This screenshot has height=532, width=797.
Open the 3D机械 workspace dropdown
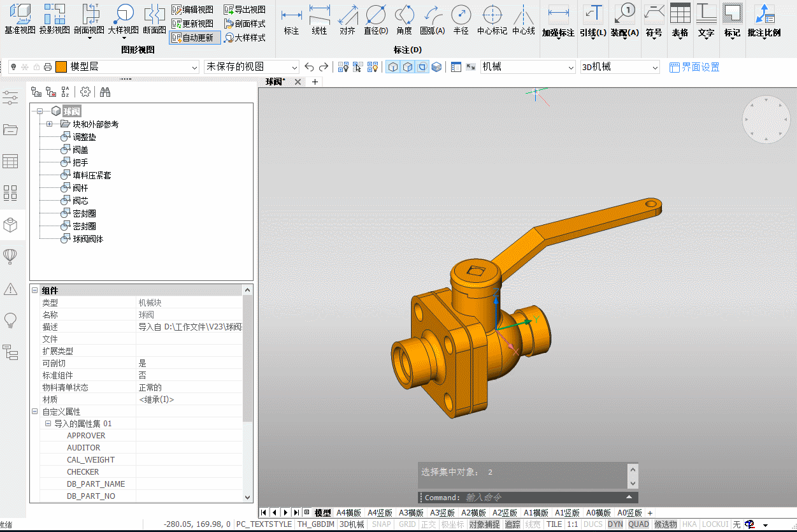coord(620,67)
